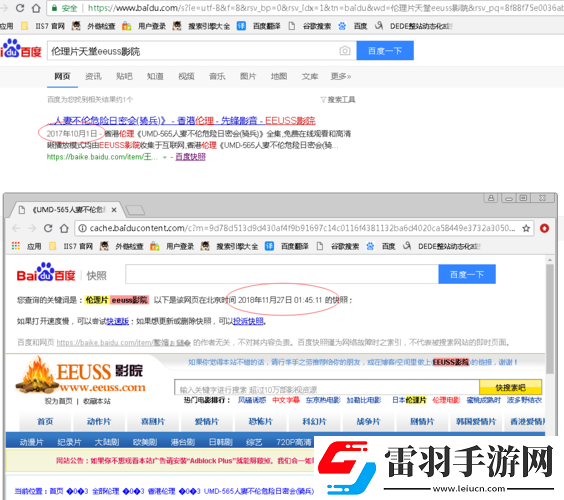Screen dimensions: 564x500
Task: Click into the empty 快照 page search field
Action: [282, 274]
